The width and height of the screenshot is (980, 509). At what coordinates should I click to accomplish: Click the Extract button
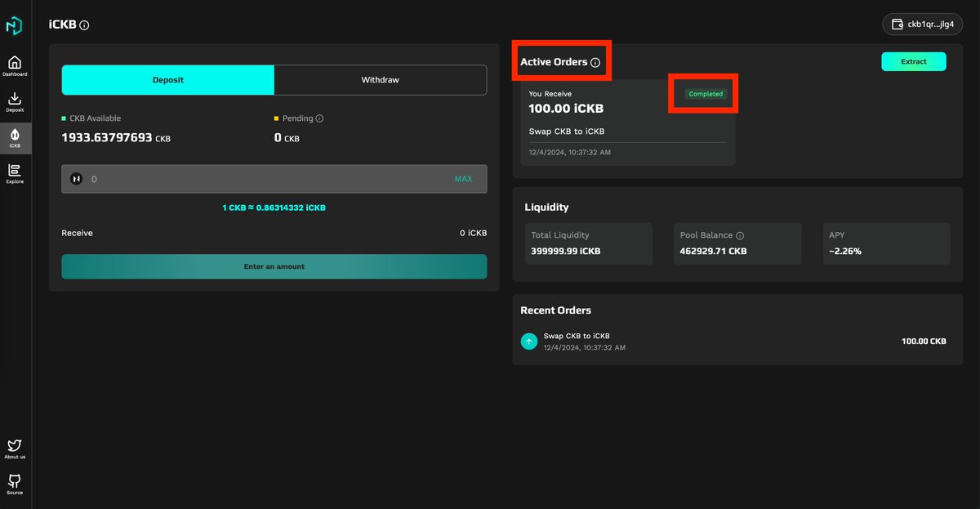pyautogui.click(x=913, y=61)
